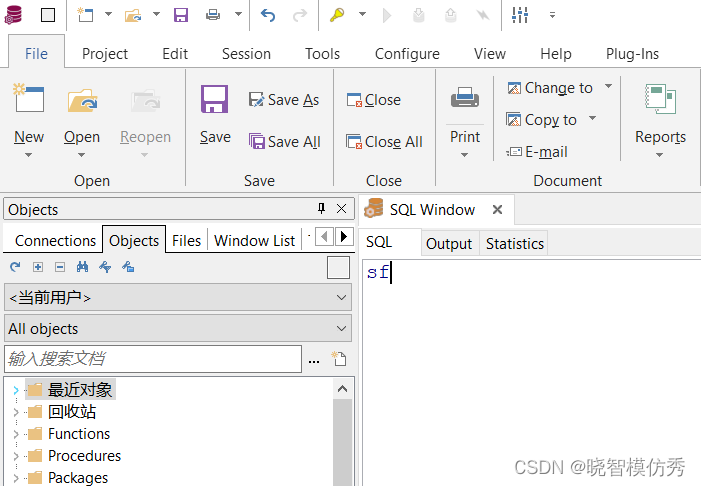Open the Configure ribbon tab
This screenshot has width=701, height=486.
(407, 54)
